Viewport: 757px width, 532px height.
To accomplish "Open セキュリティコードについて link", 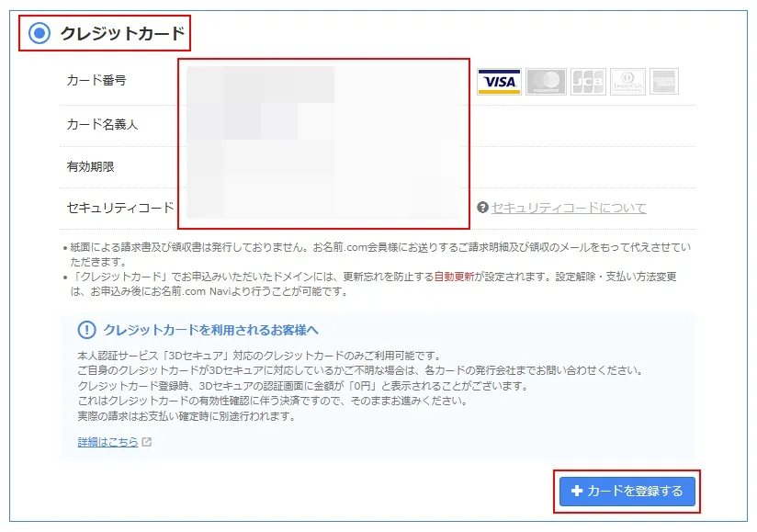I will 569,208.
